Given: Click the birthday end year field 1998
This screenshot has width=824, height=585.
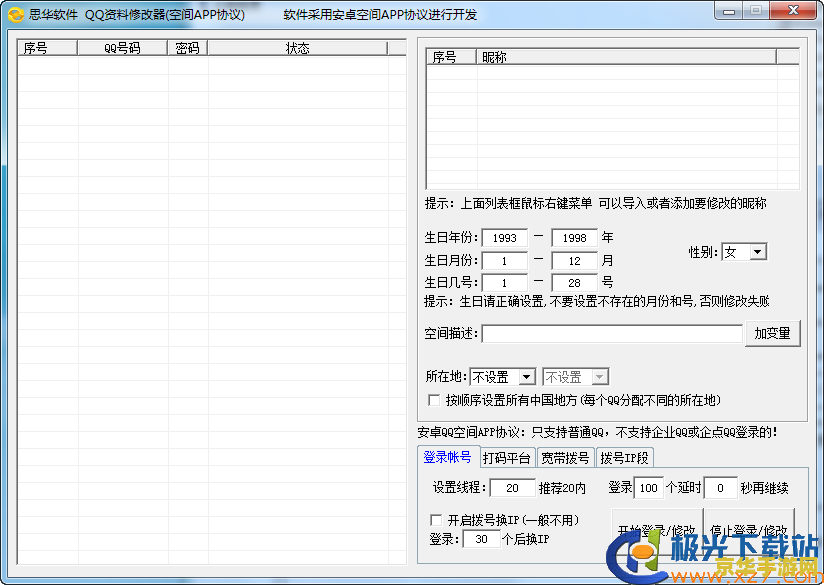Looking at the screenshot, I should 574,238.
